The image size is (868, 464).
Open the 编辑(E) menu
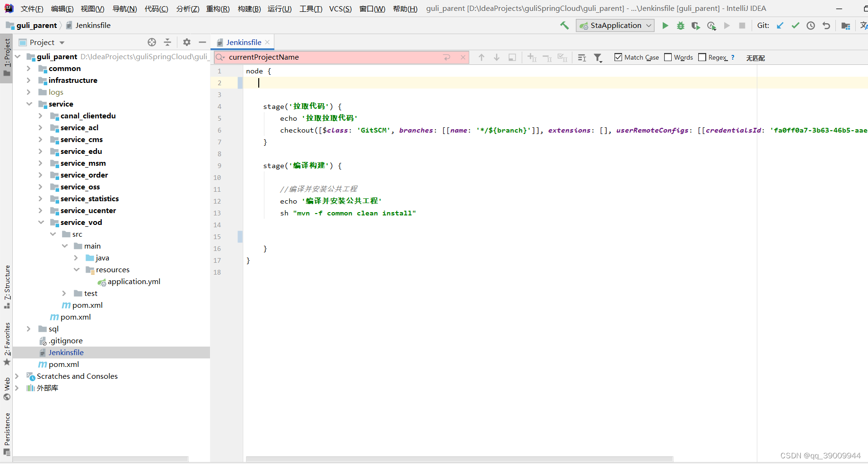point(62,9)
